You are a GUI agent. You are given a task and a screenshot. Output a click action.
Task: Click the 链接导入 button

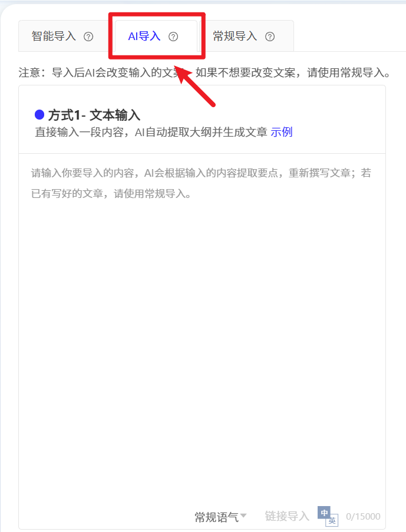[287, 517]
